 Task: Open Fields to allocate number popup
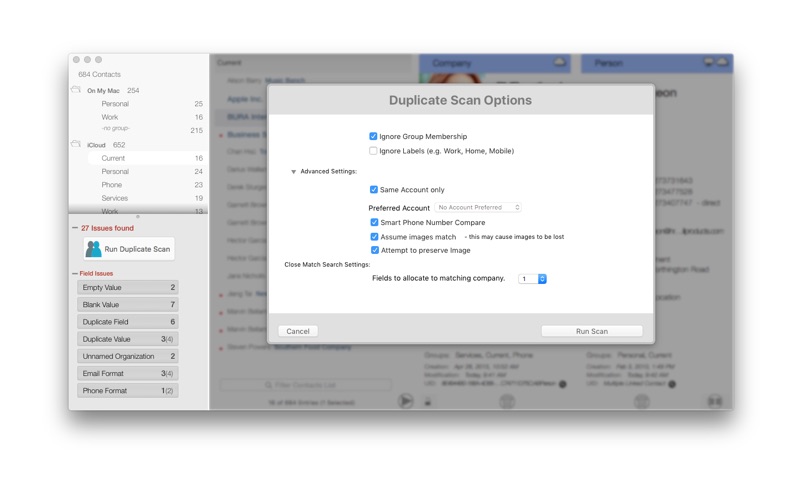tap(532, 279)
